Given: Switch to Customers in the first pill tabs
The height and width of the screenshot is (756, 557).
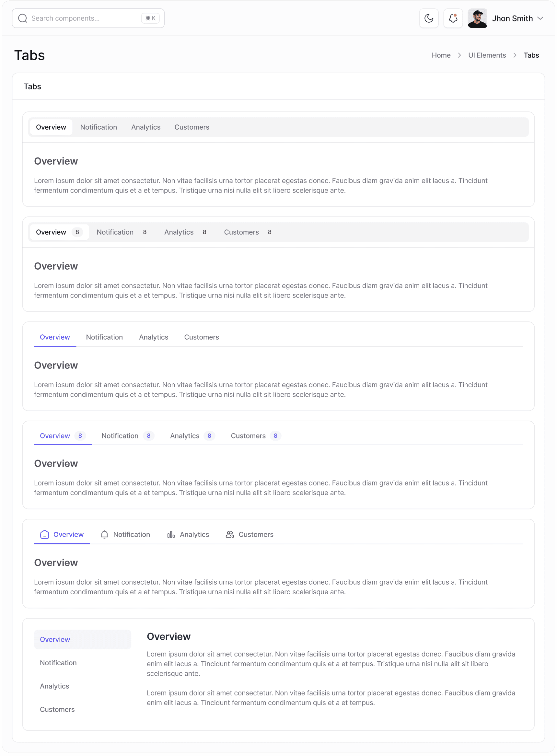Looking at the screenshot, I should pos(192,127).
